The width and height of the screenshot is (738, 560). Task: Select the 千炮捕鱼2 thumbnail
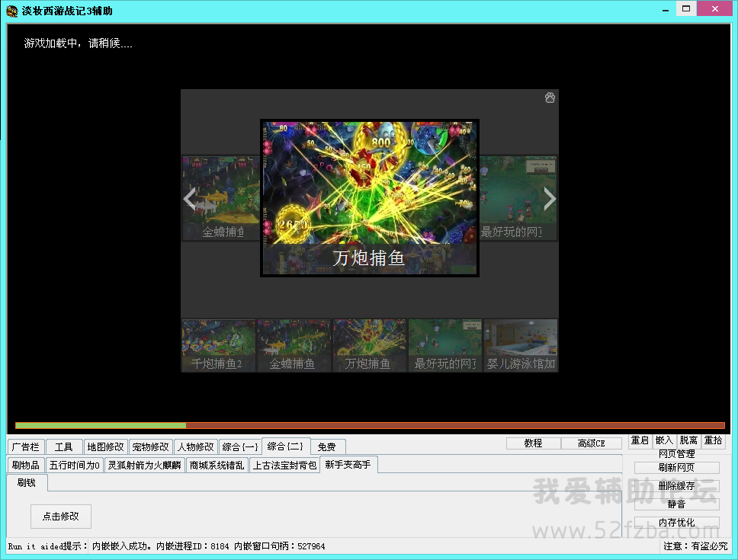tap(218, 346)
